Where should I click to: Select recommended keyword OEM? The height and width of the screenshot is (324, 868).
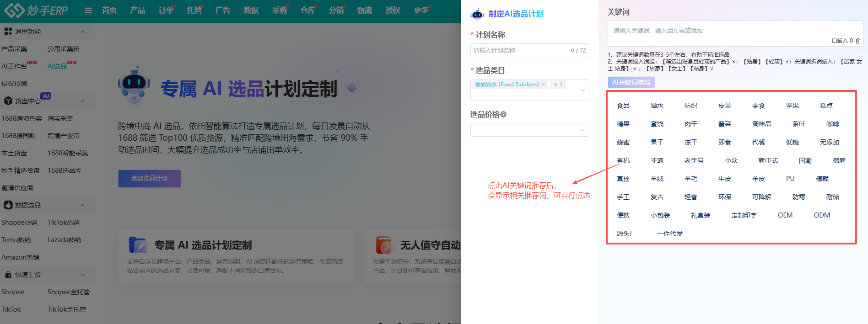coord(785,215)
